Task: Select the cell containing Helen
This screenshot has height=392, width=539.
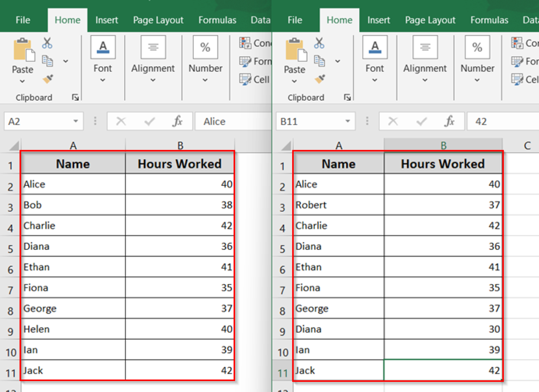Action: [x=73, y=329]
